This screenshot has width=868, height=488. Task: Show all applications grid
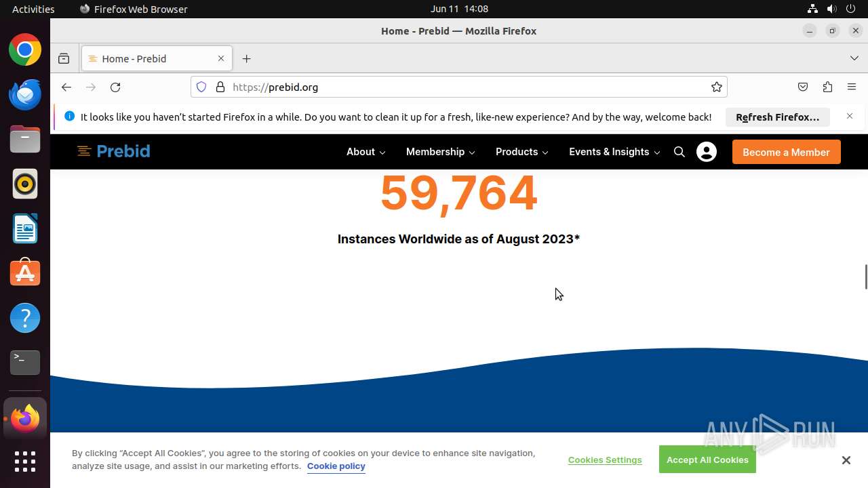(x=25, y=462)
